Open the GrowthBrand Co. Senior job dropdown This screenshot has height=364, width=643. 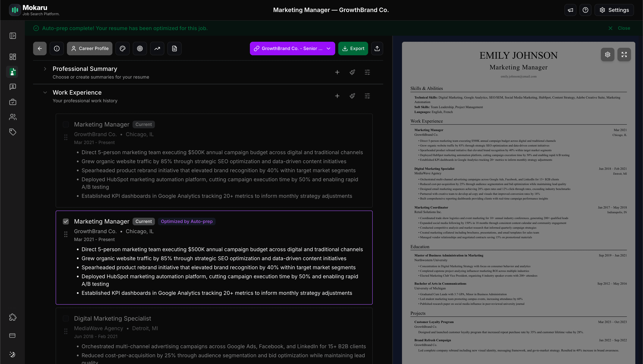point(292,48)
